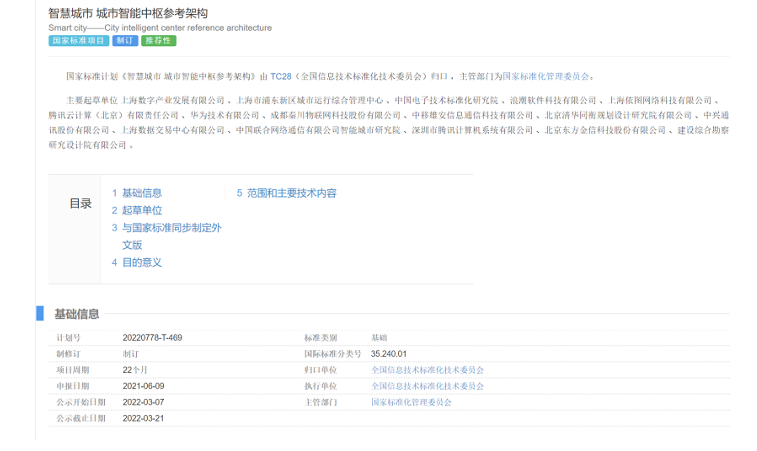Open 归口单位 全国信息技术标准化技术委员会 link
Screen dimensions: 757x451
click(x=427, y=370)
